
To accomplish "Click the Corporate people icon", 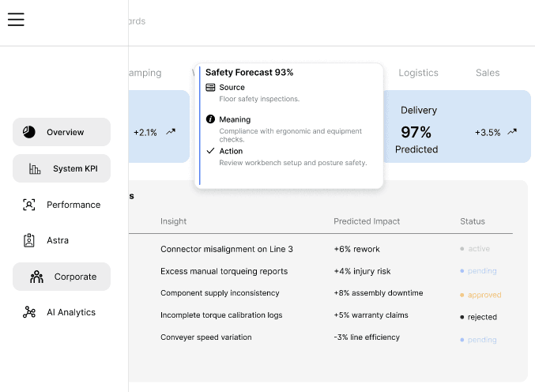I will [36, 277].
